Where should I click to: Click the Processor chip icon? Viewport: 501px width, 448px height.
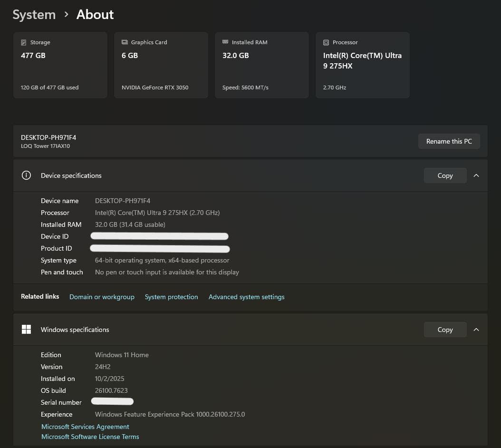tap(326, 42)
